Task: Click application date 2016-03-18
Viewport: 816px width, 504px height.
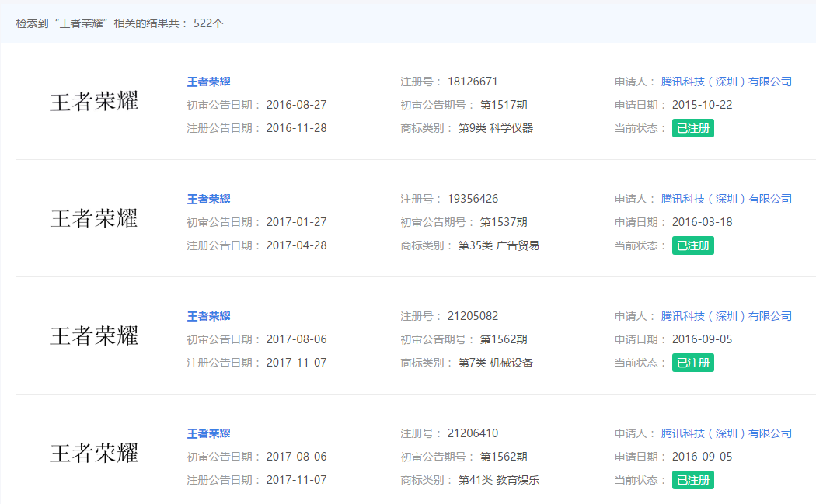Action: pyautogui.click(x=702, y=222)
